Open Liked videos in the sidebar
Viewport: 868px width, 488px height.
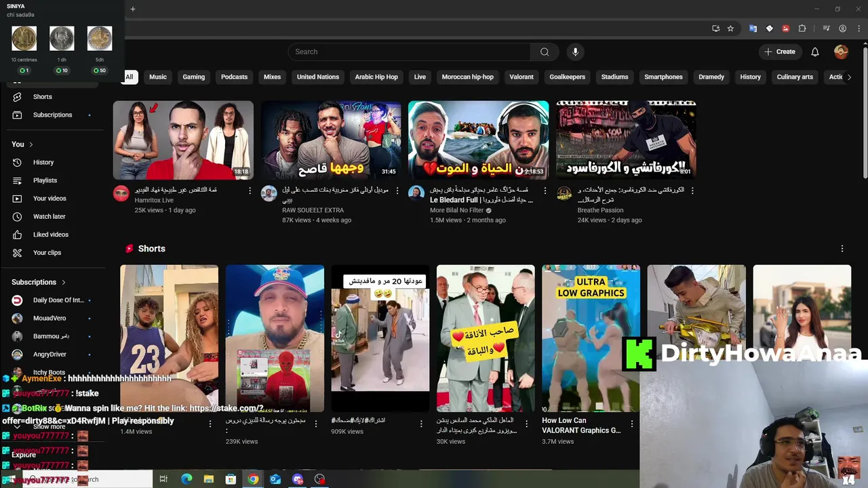50,235
